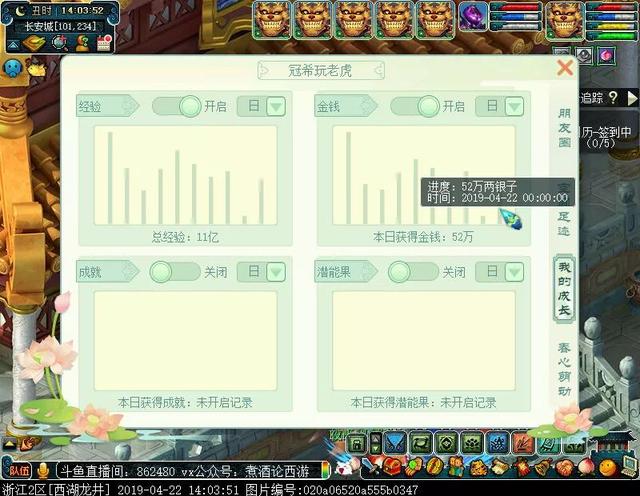Click the player's green experience bar
Screen dimensions: 640x496
tap(612, 36)
